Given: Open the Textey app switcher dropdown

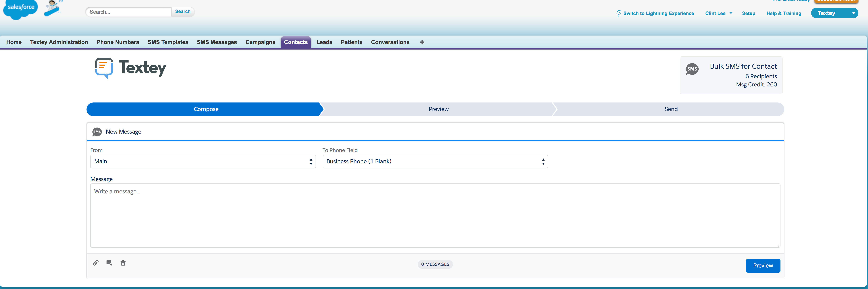Looking at the screenshot, I should [x=834, y=13].
